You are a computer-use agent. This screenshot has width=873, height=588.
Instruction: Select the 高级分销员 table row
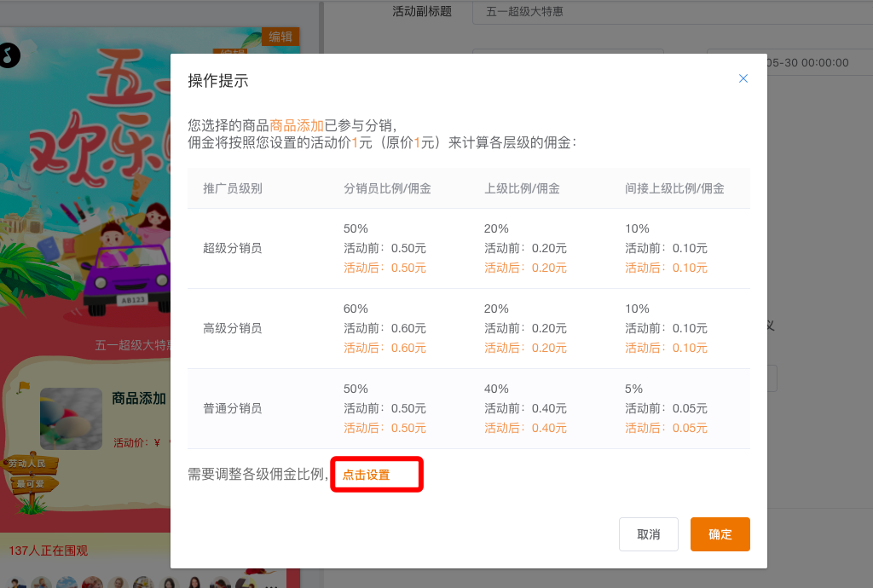[x=469, y=328]
